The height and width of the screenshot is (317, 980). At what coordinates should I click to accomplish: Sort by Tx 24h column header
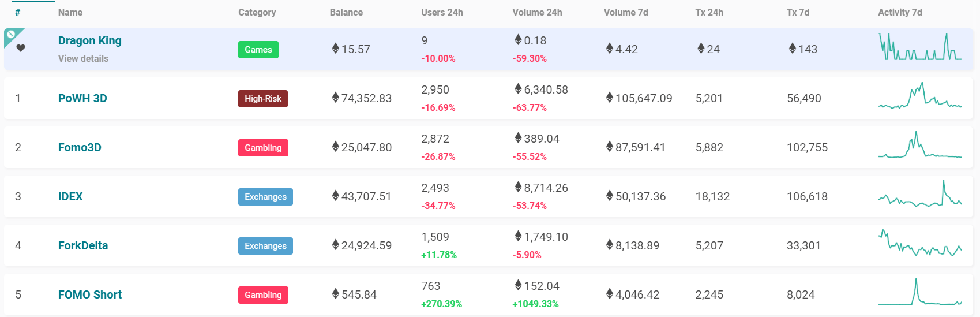[x=709, y=12]
